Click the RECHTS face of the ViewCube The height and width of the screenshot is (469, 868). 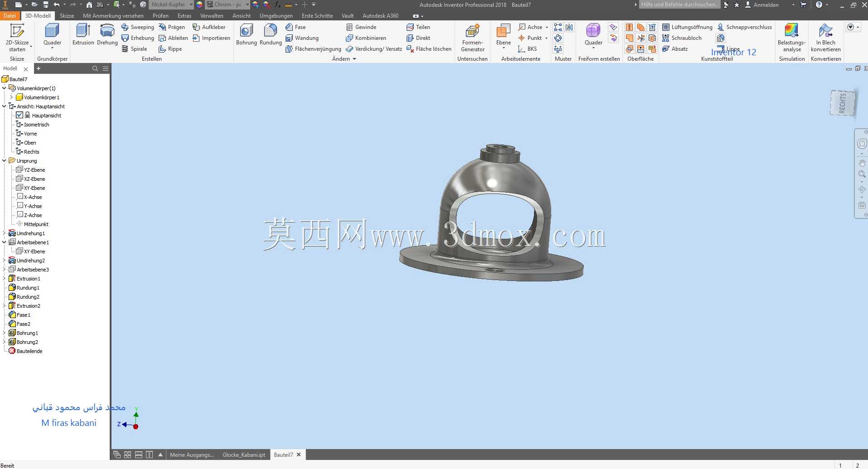click(x=843, y=103)
